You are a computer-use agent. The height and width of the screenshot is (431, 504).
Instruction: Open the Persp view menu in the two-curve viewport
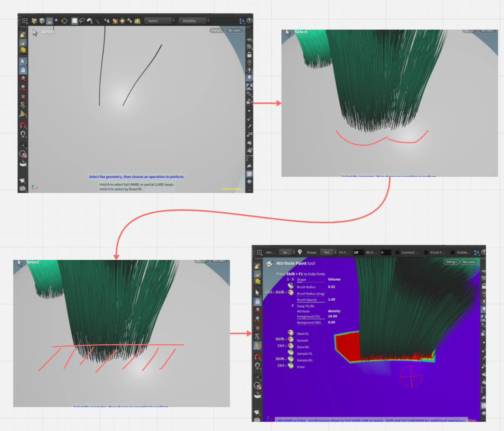point(217,31)
